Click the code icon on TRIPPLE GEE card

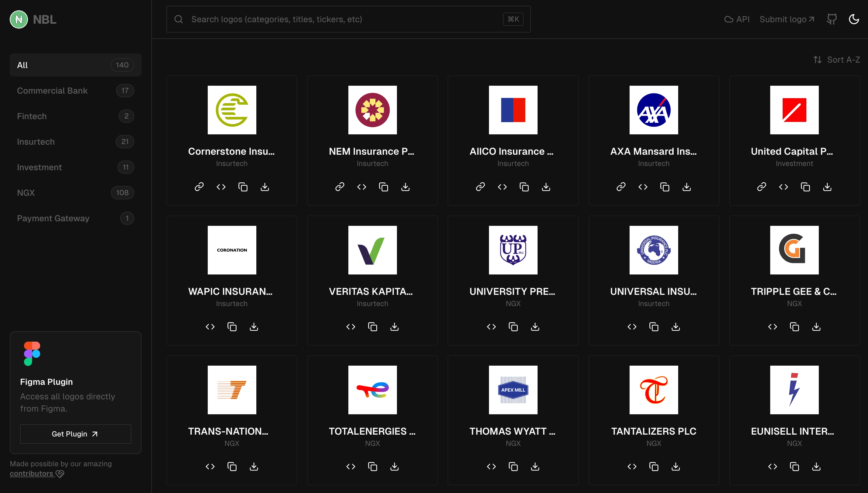[773, 327]
